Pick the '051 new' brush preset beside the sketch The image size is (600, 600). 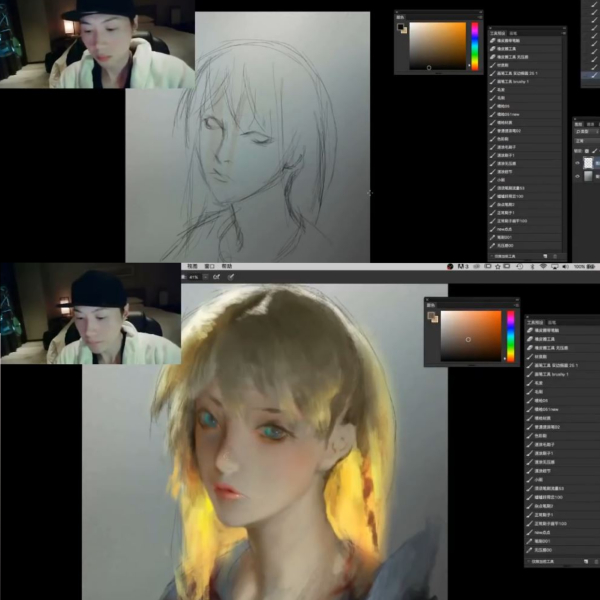(x=525, y=114)
